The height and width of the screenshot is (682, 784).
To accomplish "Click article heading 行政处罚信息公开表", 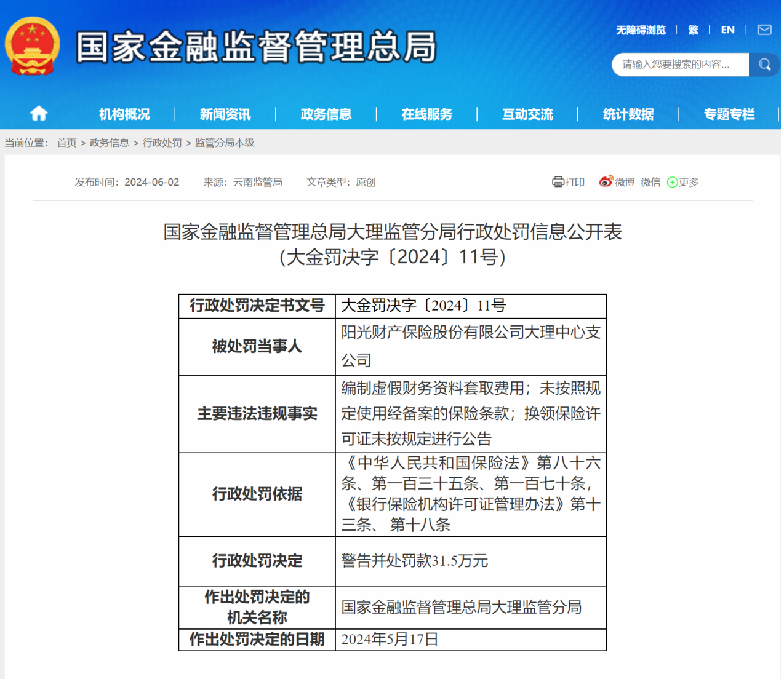I will click(x=394, y=245).
